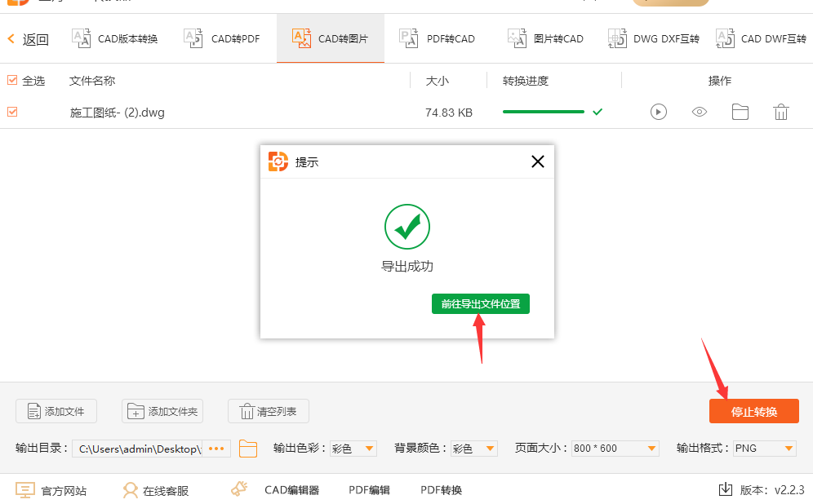Expand the 输出色彩 dropdown

[353, 449]
